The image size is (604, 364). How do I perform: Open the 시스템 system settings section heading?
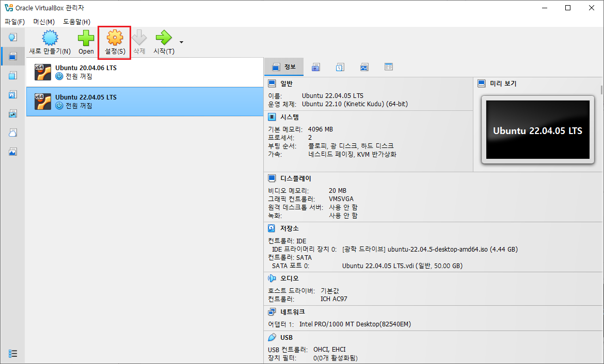point(289,117)
